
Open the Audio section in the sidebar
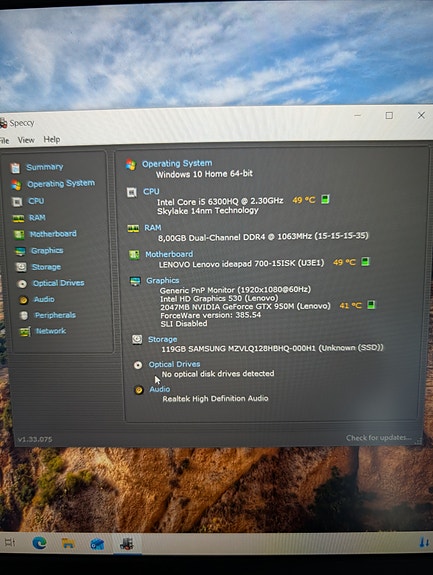(x=44, y=299)
